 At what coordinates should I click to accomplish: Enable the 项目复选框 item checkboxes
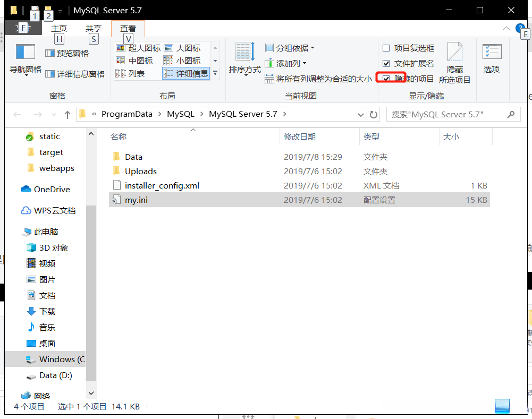coord(386,48)
